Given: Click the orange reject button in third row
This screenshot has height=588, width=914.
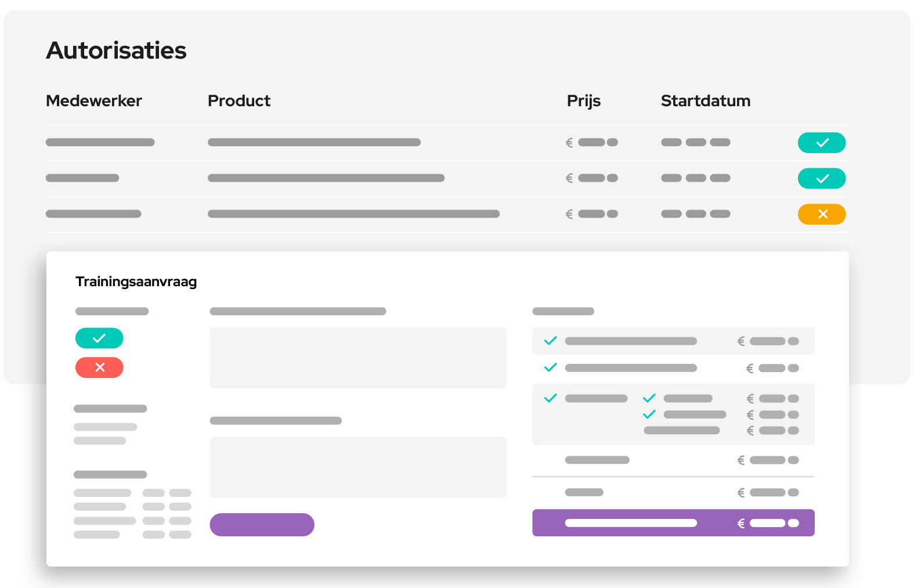Looking at the screenshot, I should 821,214.
